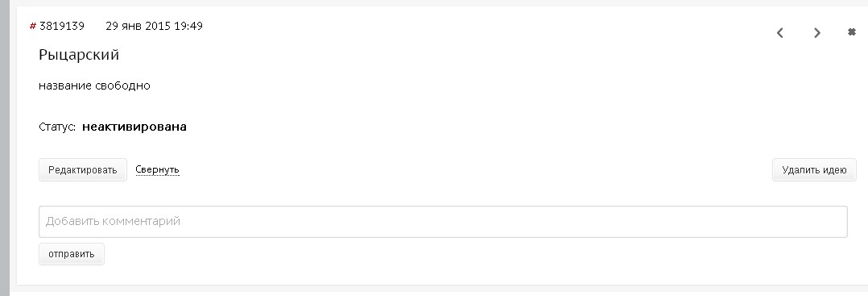
Task: Submit the comment with отправить button
Action: (x=72, y=254)
